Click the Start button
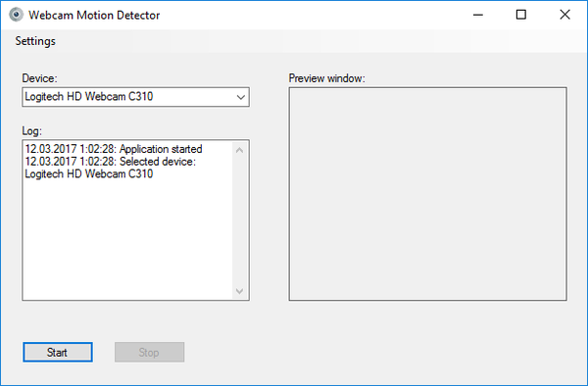This screenshot has height=386, width=588. (58, 352)
